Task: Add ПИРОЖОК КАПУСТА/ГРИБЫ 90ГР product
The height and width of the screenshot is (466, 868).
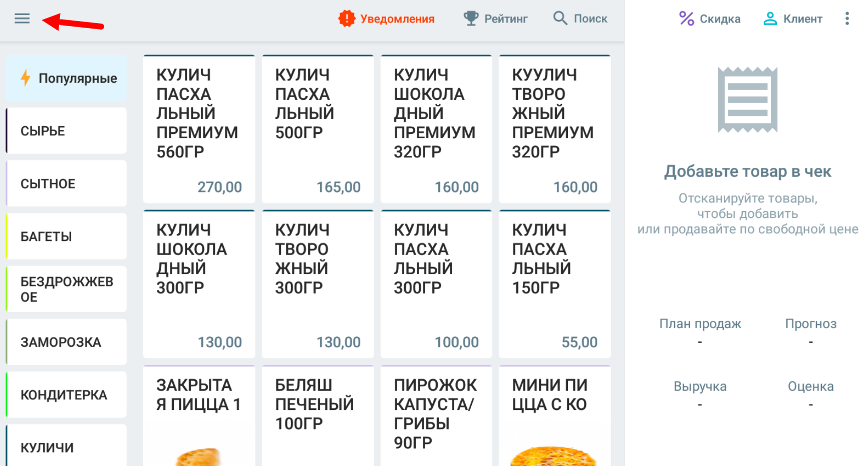Action: pos(436,416)
